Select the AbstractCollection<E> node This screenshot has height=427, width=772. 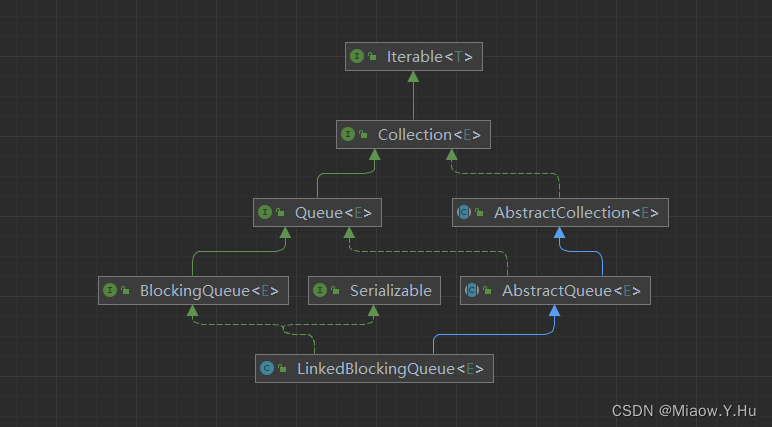pyautogui.click(x=560, y=212)
